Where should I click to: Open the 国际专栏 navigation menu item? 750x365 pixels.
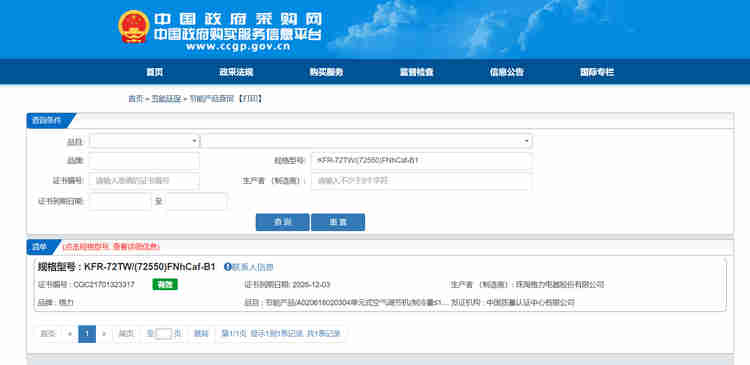point(596,72)
